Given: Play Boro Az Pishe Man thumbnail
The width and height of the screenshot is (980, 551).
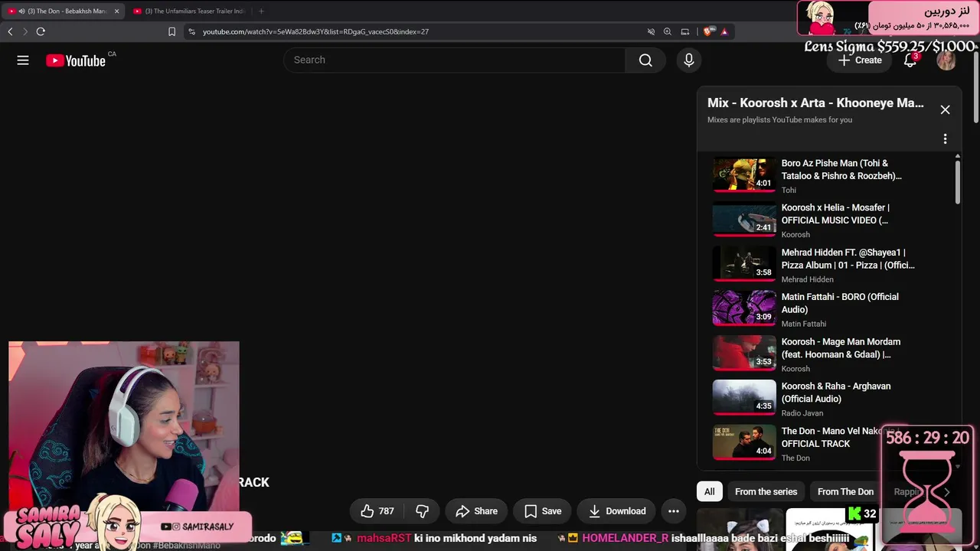Looking at the screenshot, I should coord(744,175).
